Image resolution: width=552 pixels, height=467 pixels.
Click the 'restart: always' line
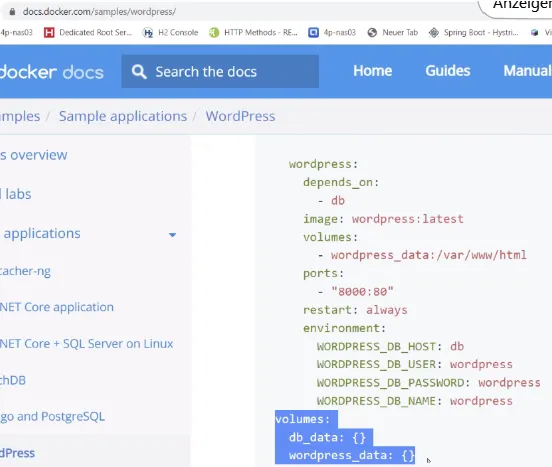coord(355,310)
